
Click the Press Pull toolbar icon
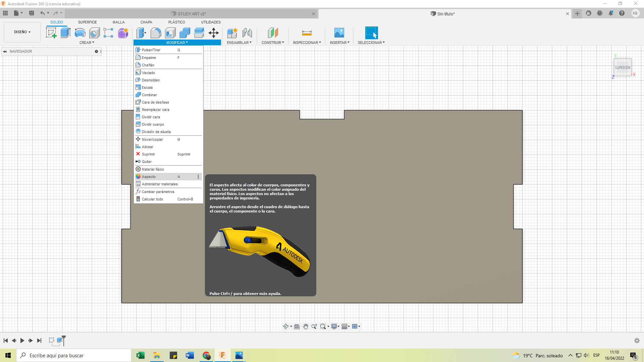coord(141,33)
